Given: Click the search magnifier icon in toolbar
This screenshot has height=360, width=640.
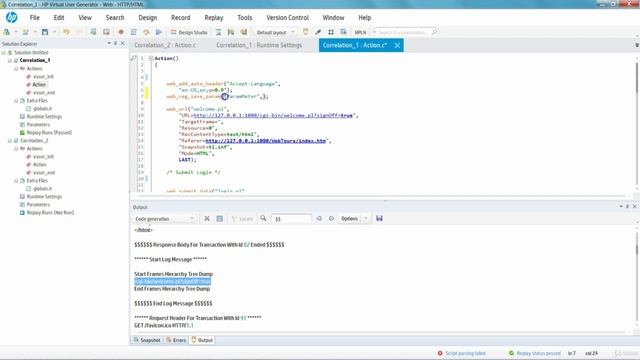Looking at the screenshot, I should (x=434, y=32).
